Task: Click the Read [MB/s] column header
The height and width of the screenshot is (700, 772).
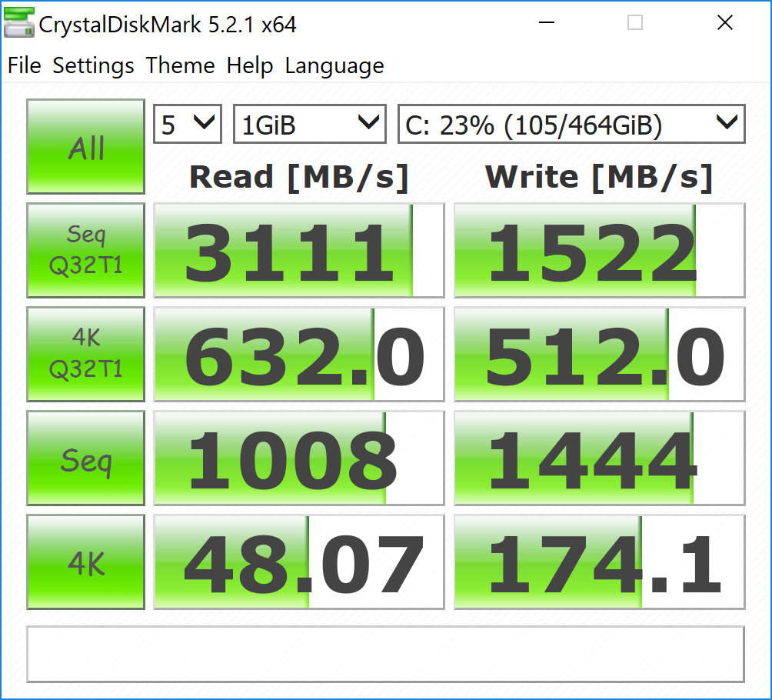Action: [x=299, y=177]
